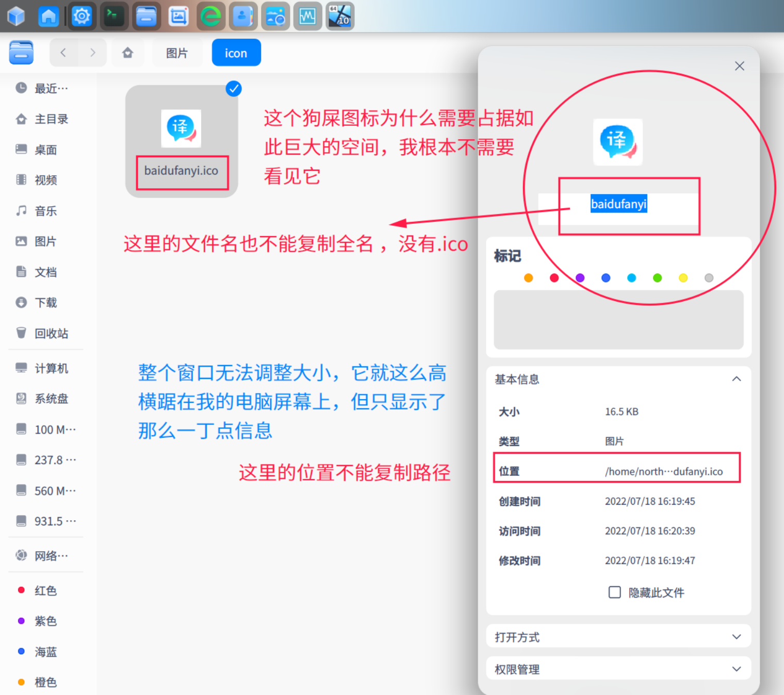Apply the yellow tag color dot

coord(683,278)
